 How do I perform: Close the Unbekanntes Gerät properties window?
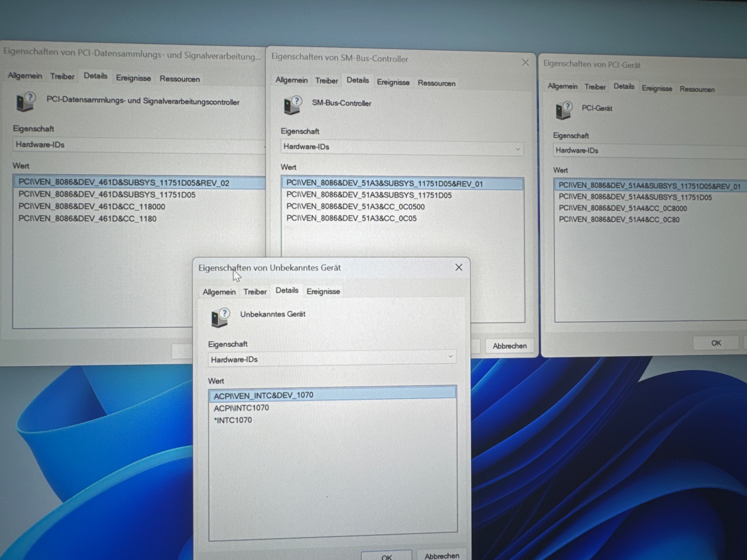[x=459, y=267]
